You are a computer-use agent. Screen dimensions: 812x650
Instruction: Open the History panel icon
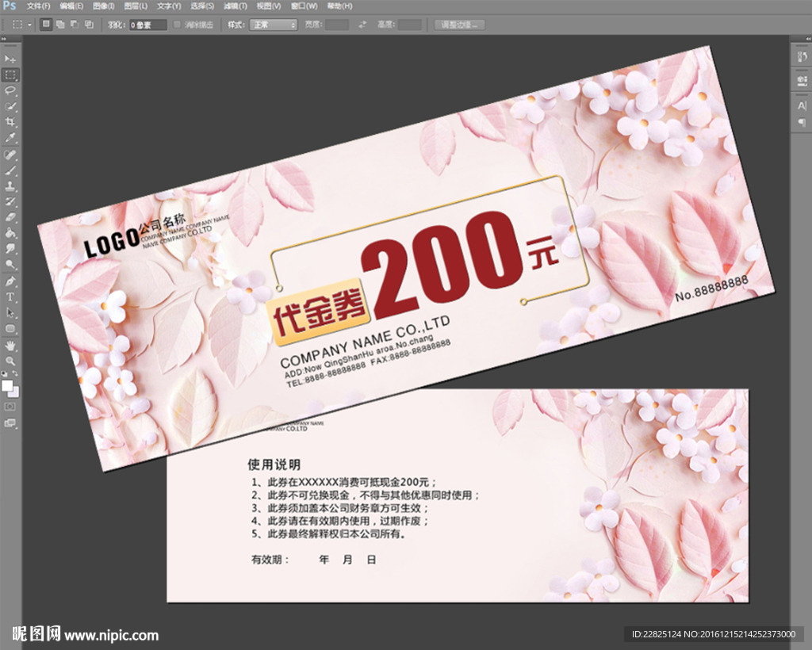click(802, 56)
